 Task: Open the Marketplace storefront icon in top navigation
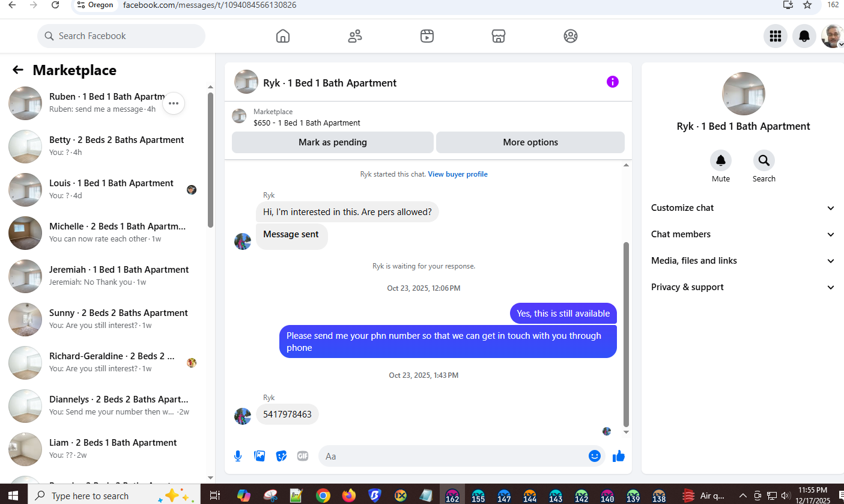point(499,36)
